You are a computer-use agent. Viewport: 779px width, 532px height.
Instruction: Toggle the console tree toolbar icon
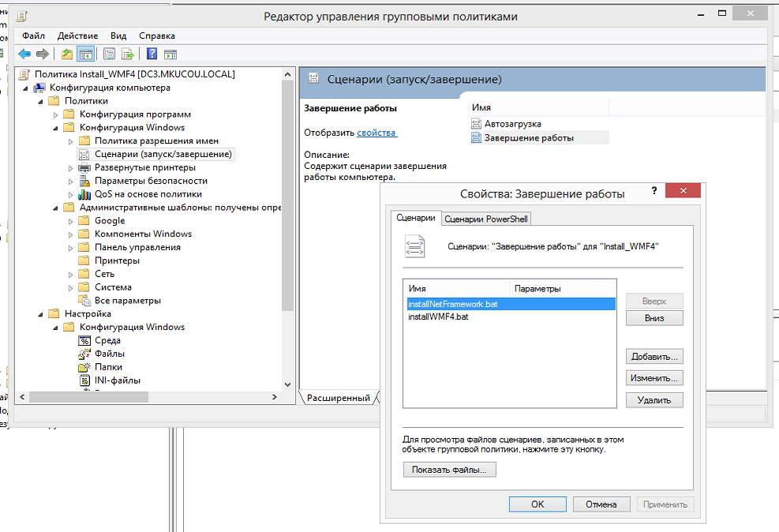(86, 54)
